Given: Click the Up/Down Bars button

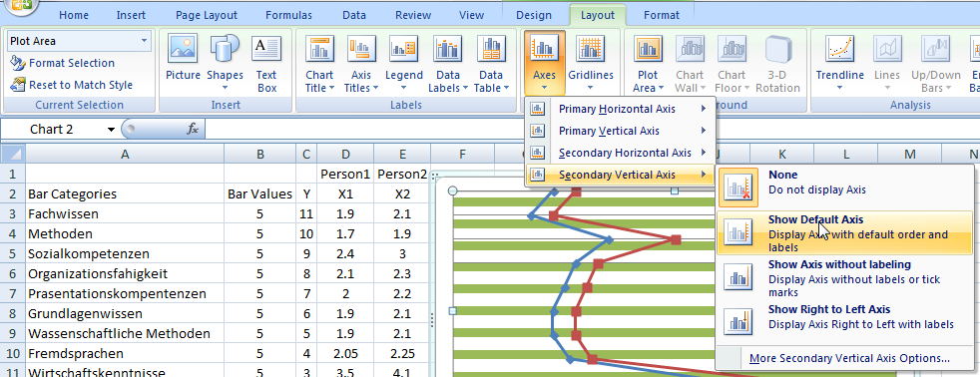Looking at the screenshot, I should (936, 64).
